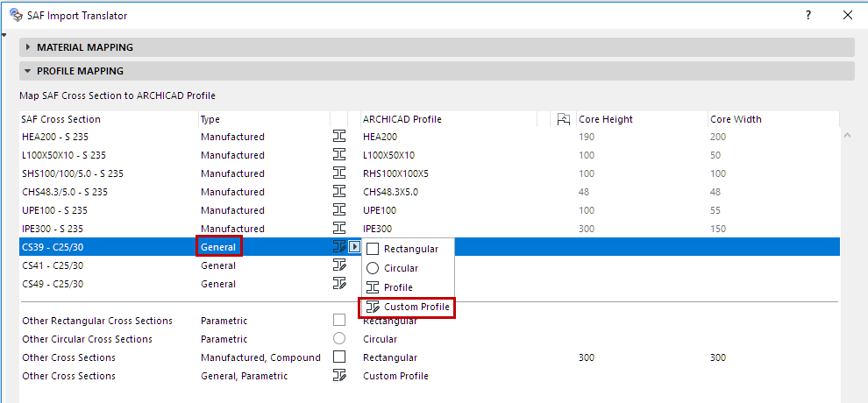Screen dimensions: 868x403
Task: Click the profile icon in the CHS48.3/5.0 row
Action: (x=338, y=192)
